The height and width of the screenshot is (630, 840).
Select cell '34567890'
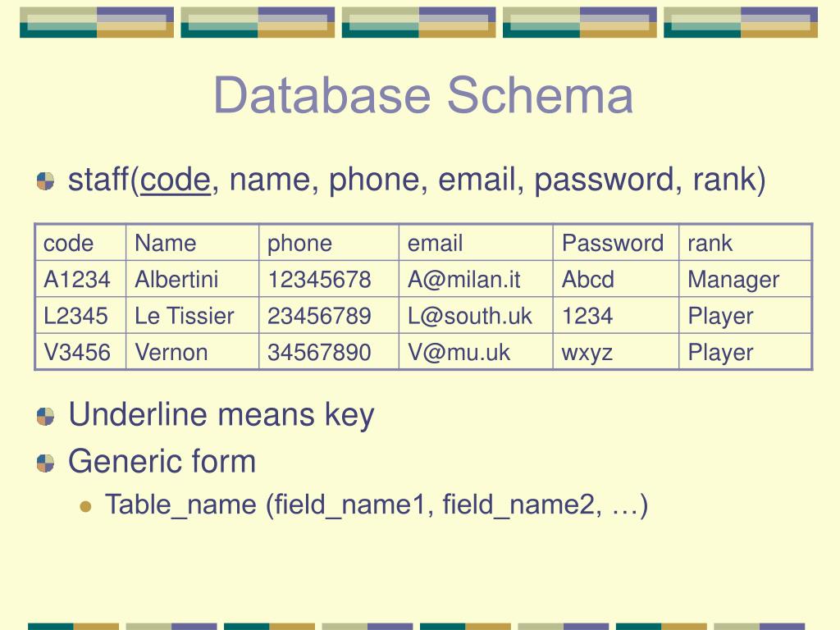coord(329,352)
